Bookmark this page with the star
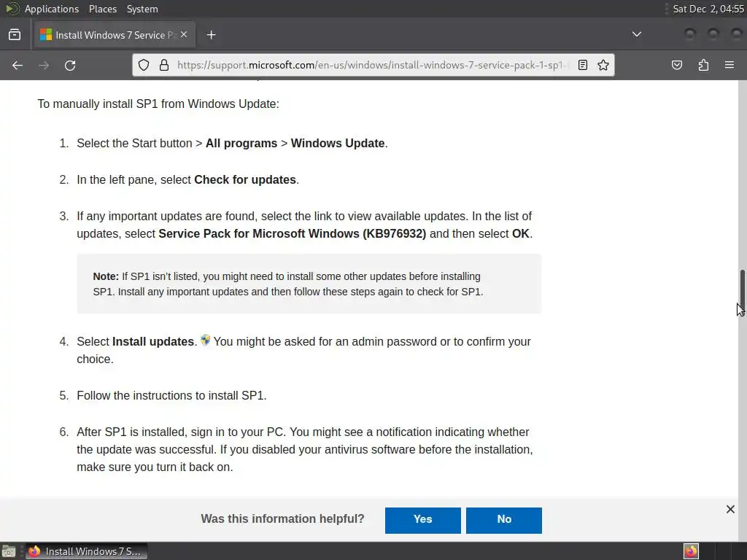The image size is (747, 560). pyautogui.click(x=603, y=65)
